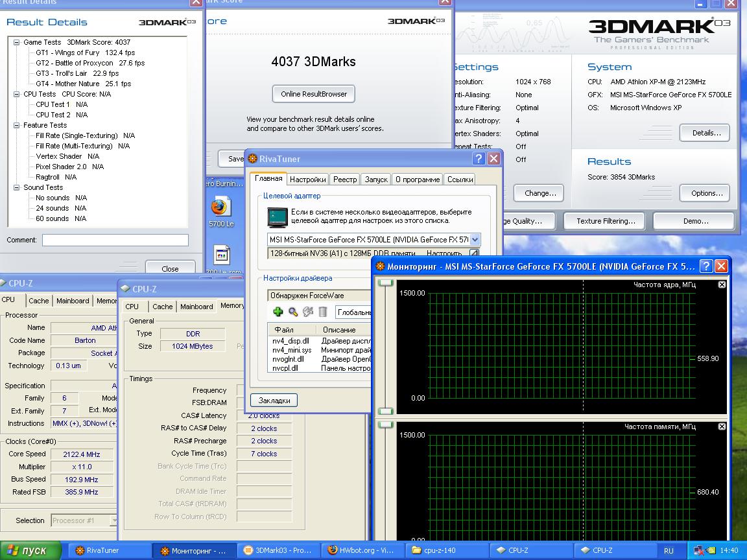Open the target adapter dropdown in RivaTuner
747x560 pixels.
click(x=475, y=240)
